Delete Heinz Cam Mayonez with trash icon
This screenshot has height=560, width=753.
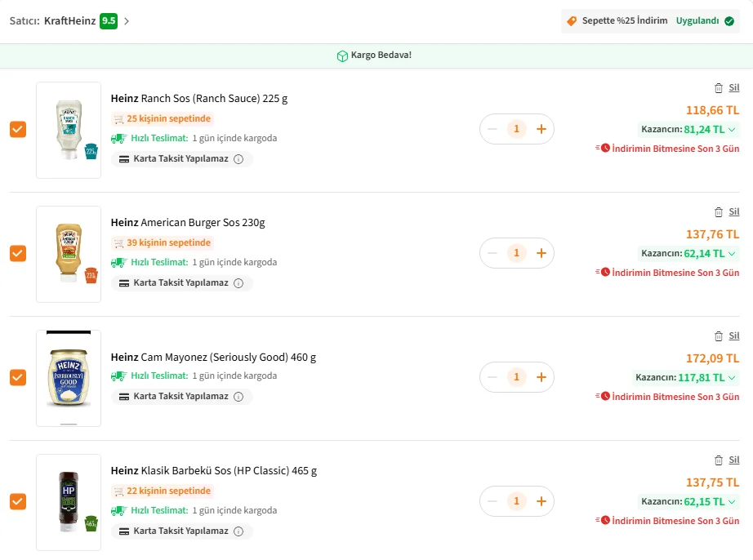click(x=719, y=336)
